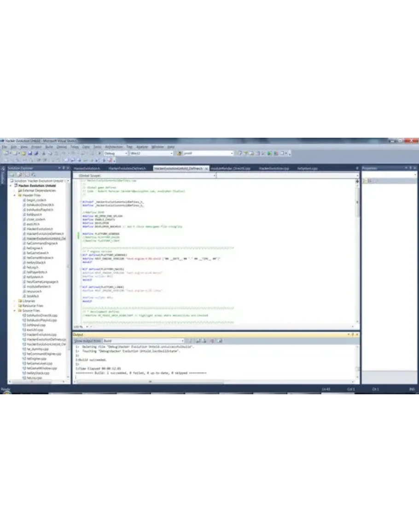Open the Build menu
Image resolution: width=419 pixels, height=532 pixels.
pos(48,146)
